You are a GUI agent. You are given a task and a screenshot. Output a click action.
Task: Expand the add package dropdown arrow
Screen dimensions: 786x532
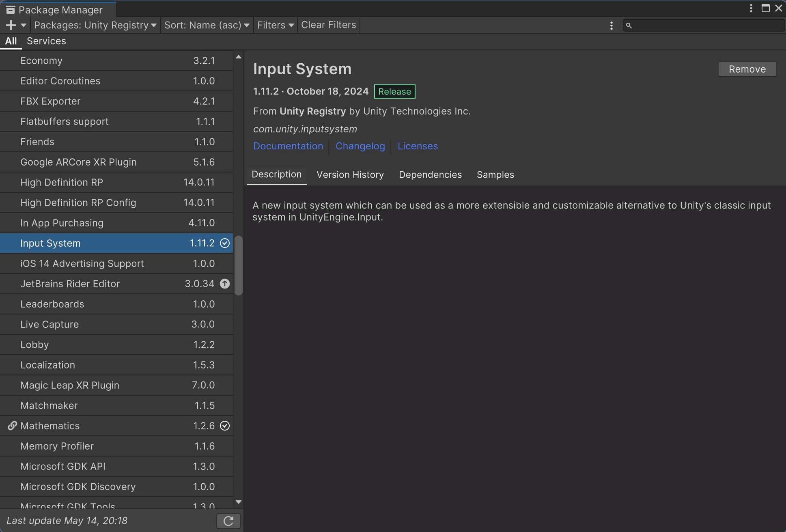point(24,25)
